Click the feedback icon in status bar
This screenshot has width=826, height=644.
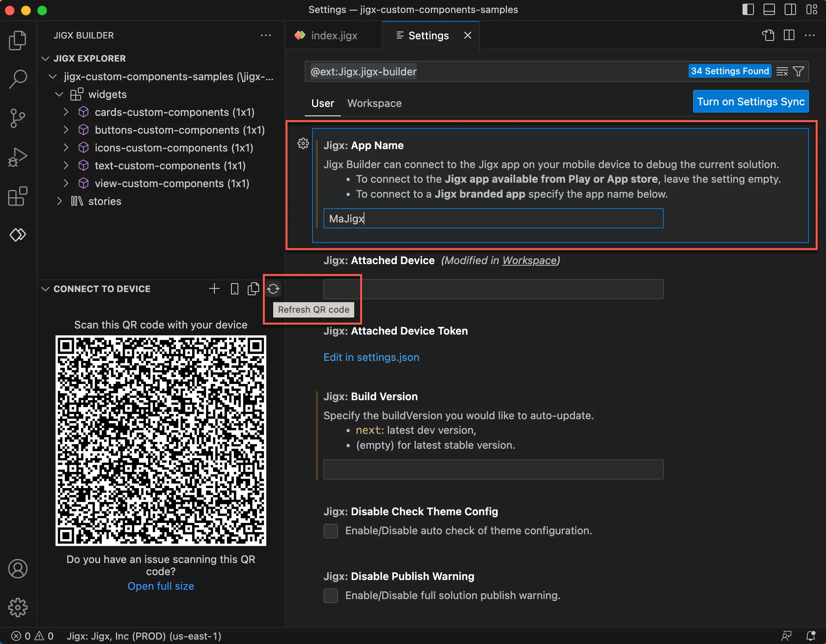point(786,636)
